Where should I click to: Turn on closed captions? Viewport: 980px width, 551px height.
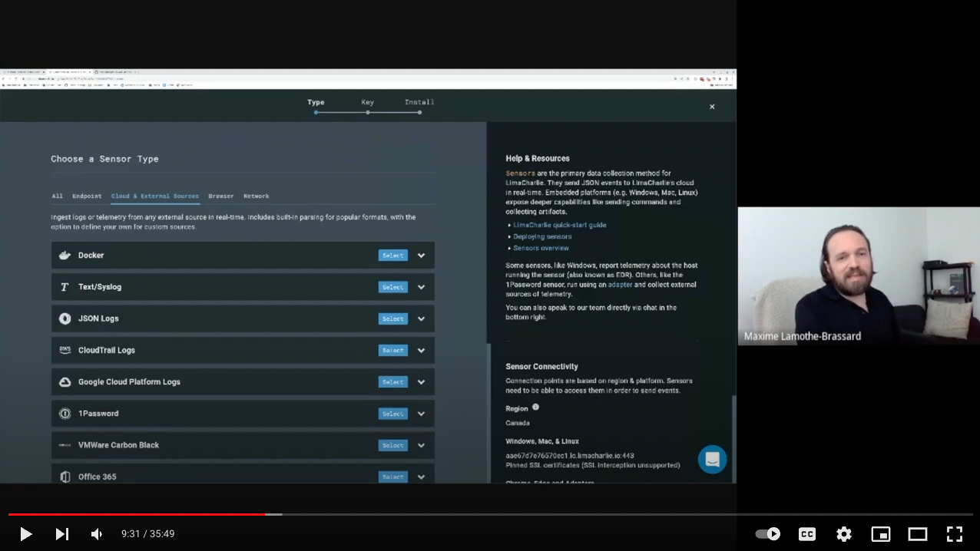tap(807, 533)
